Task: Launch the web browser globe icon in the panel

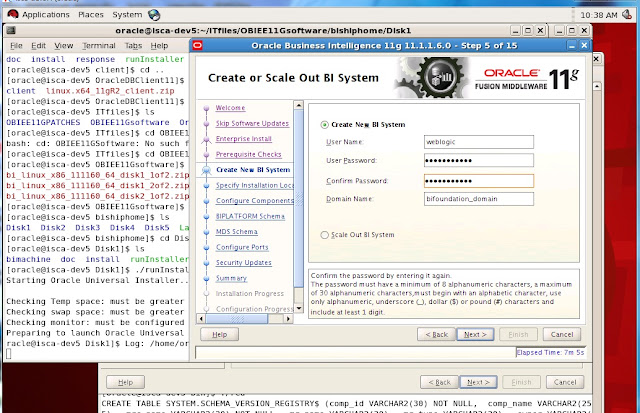Action: coord(154,15)
